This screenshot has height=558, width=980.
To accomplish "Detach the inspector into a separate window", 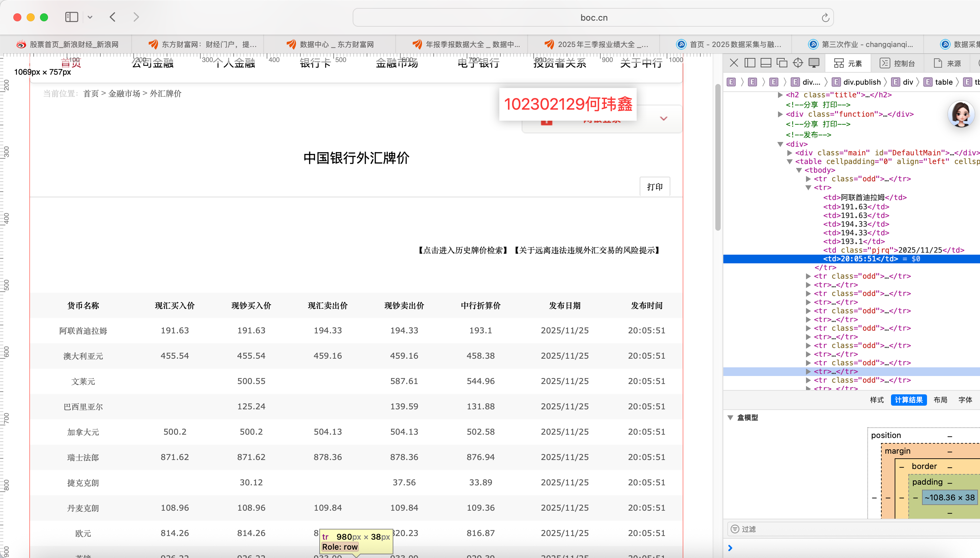I will point(782,63).
